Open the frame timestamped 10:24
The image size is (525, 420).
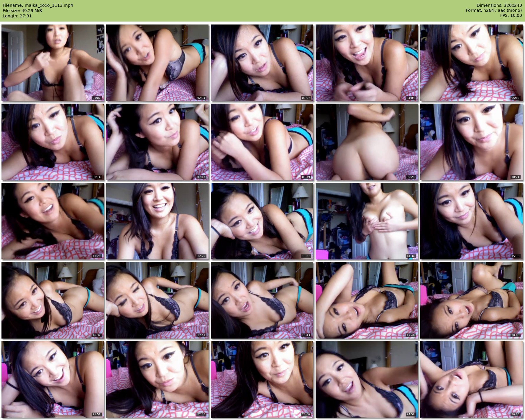[x=472, y=142]
